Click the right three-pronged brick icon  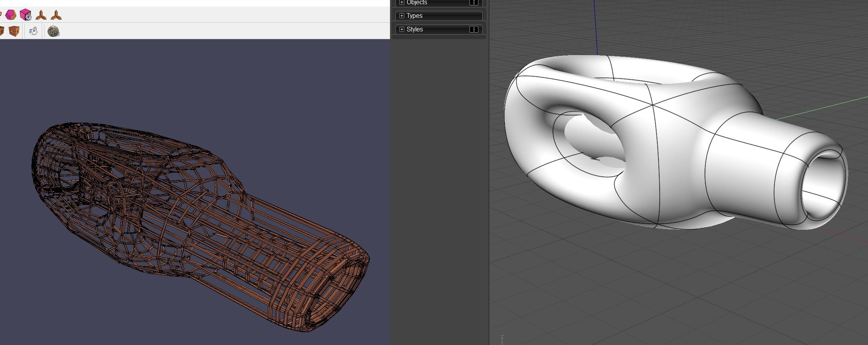pyautogui.click(x=56, y=16)
